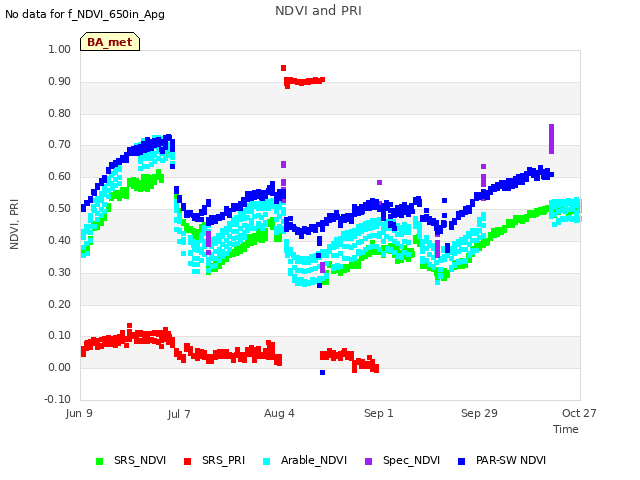Screen dimensions: 640x480
Task: Click the 0.40 y-axis tick label
Action: (x=60, y=240)
